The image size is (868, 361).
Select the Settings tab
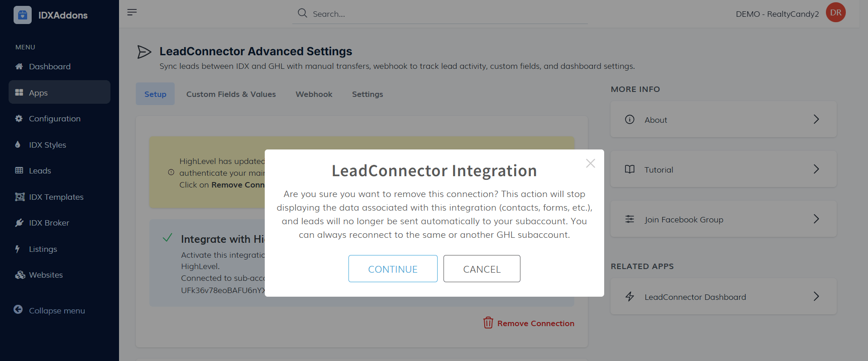tap(367, 94)
